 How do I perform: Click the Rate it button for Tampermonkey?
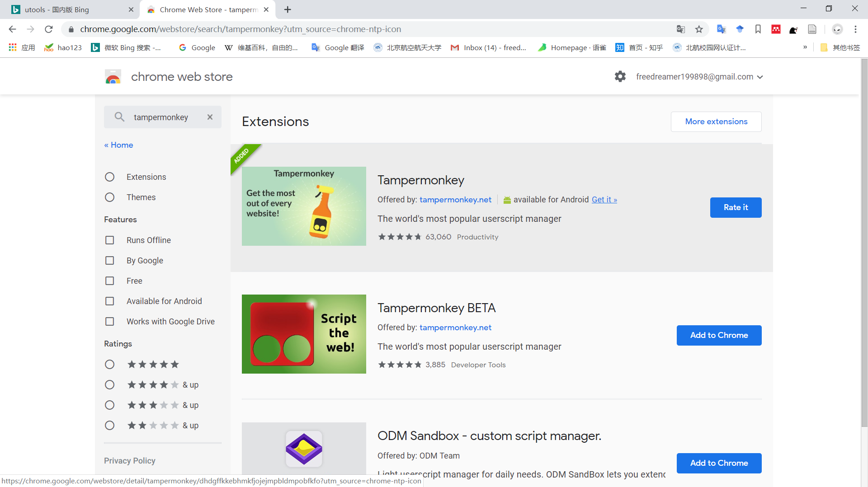point(736,207)
